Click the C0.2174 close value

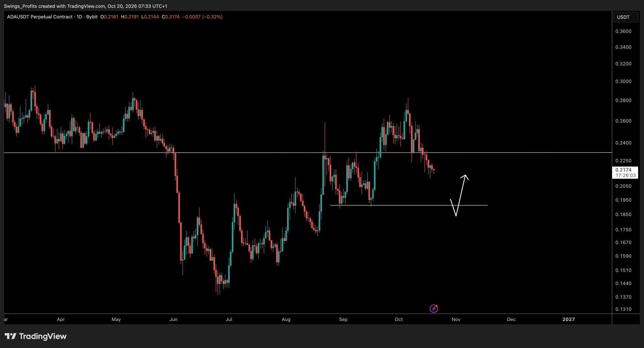pyautogui.click(x=170, y=17)
